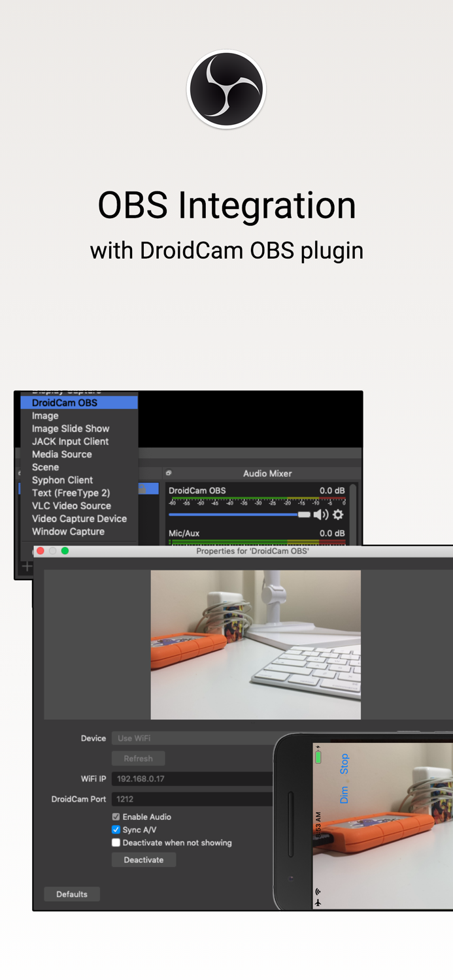This screenshot has width=453, height=980.
Task: Click the Audio Mixer scrollbar
Action: 353,514
